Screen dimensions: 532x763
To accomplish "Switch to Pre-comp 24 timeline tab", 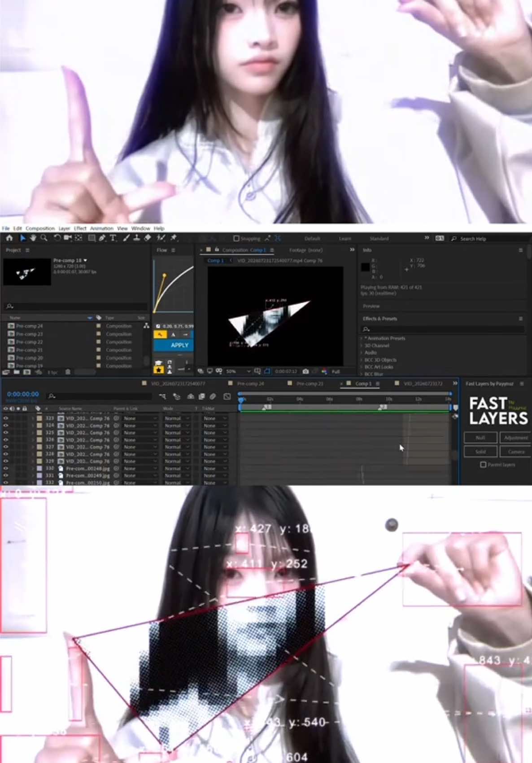I will [x=250, y=384].
